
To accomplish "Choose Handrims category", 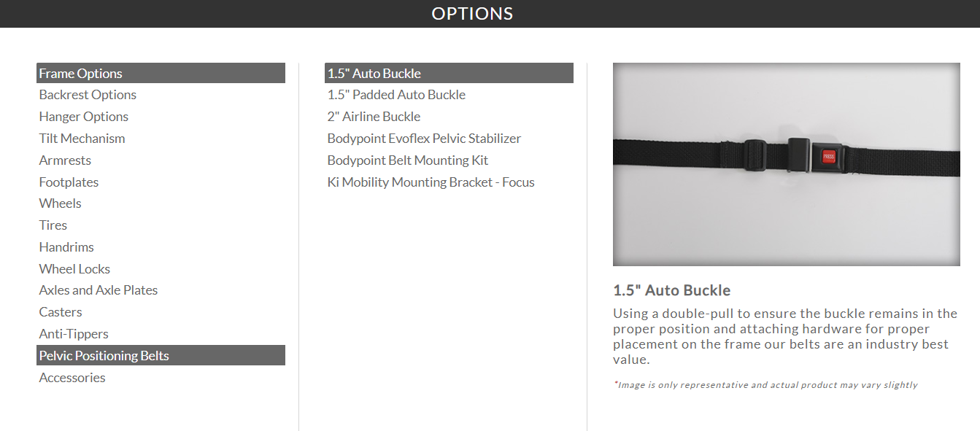I will tap(66, 247).
